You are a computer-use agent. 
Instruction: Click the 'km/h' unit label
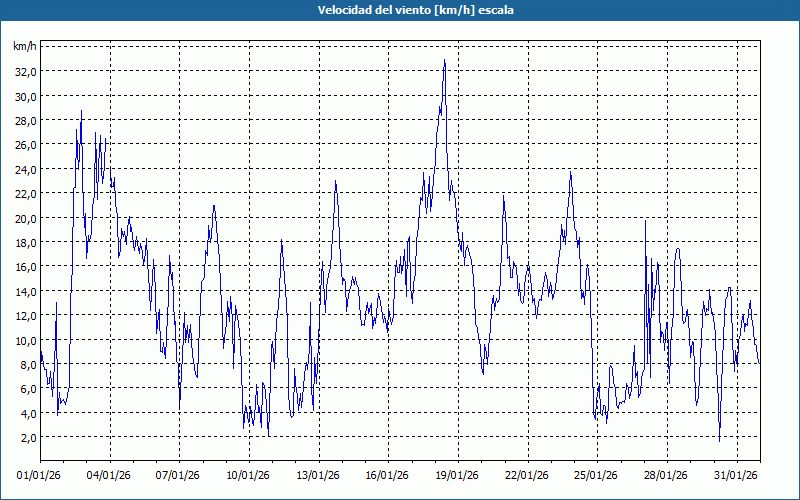click(25, 46)
